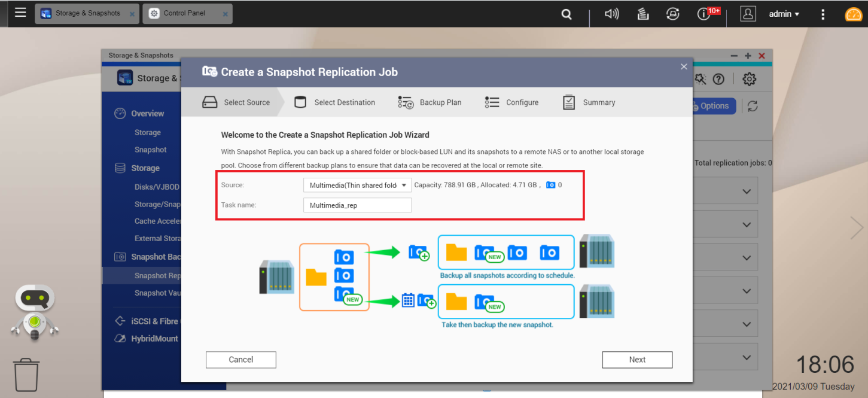
Task: Open the volume control icon
Action: (x=611, y=14)
